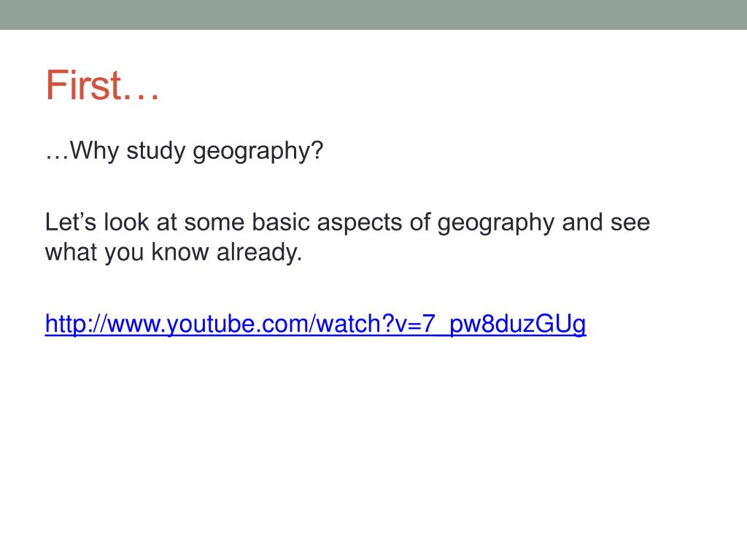Click the 'First…' slide title
747x560 pixels.
coord(102,86)
